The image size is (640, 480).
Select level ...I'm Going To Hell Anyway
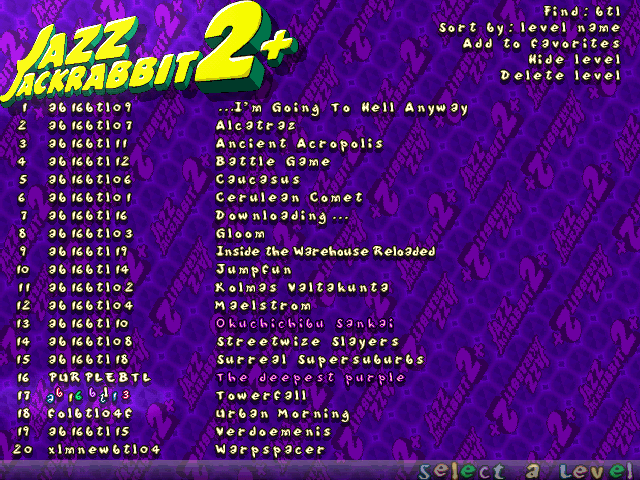tap(342, 108)
